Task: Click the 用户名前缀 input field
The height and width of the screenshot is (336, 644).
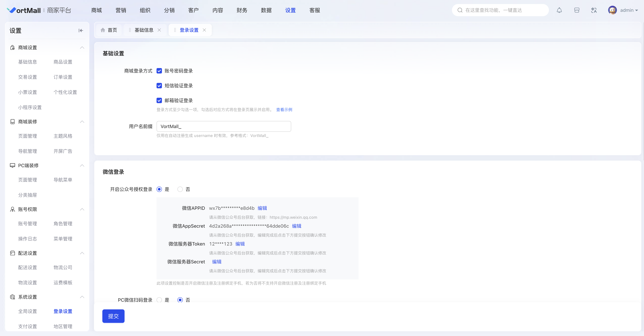Action: point(224,126)
